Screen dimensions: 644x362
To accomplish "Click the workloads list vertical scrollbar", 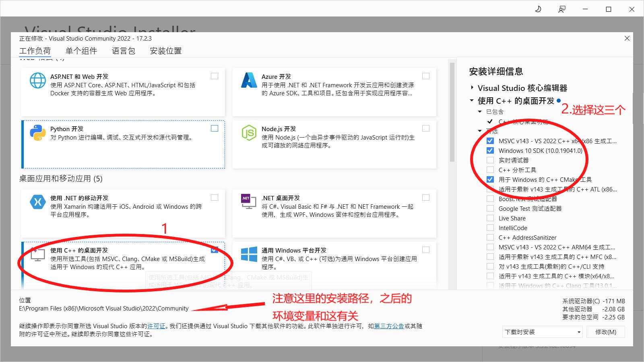I will click(452, 112).
